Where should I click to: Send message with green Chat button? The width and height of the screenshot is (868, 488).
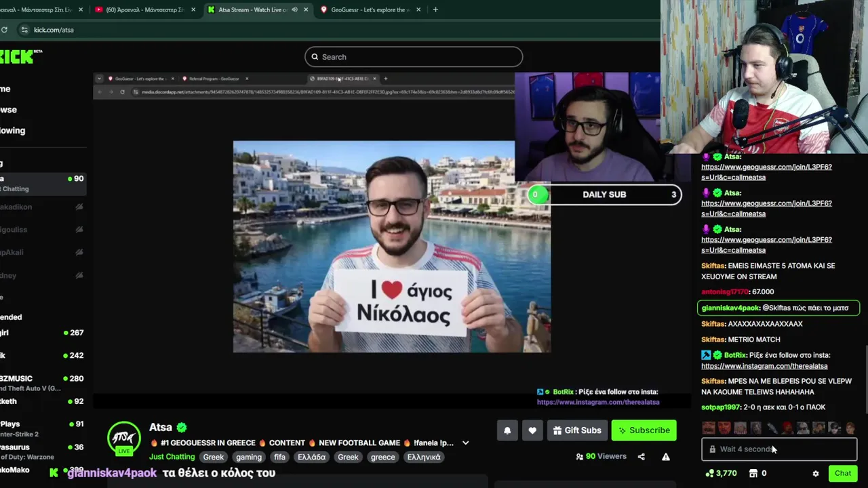tap(843, 473)
